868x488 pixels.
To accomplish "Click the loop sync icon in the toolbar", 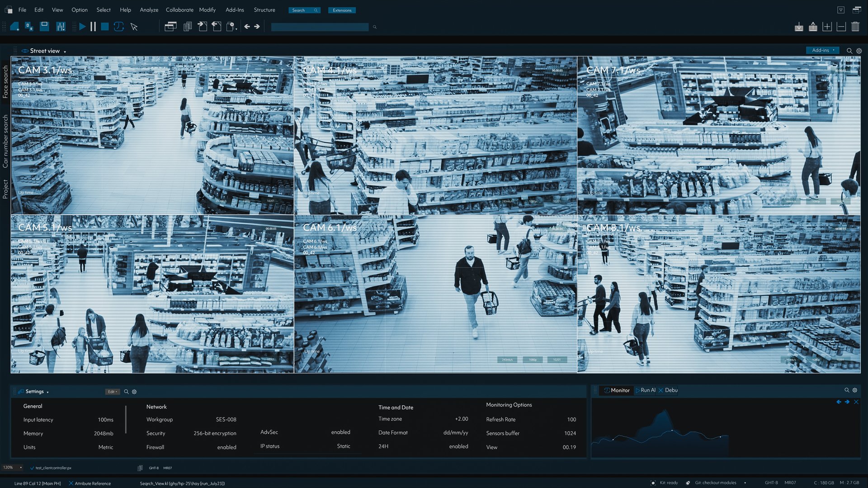I will click(118, 27).
